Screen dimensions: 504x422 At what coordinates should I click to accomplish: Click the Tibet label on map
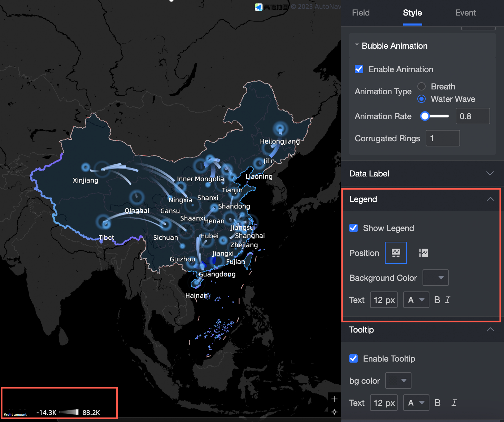click(x=106, y=238)
